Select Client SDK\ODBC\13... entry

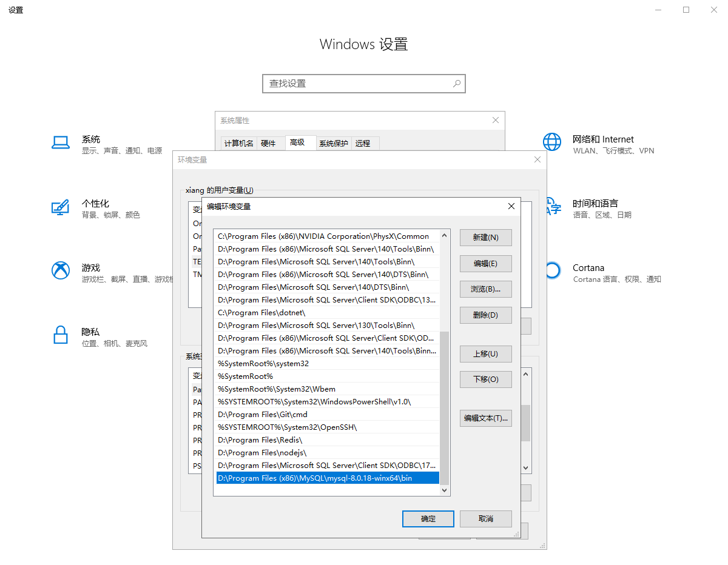point(328,300)
